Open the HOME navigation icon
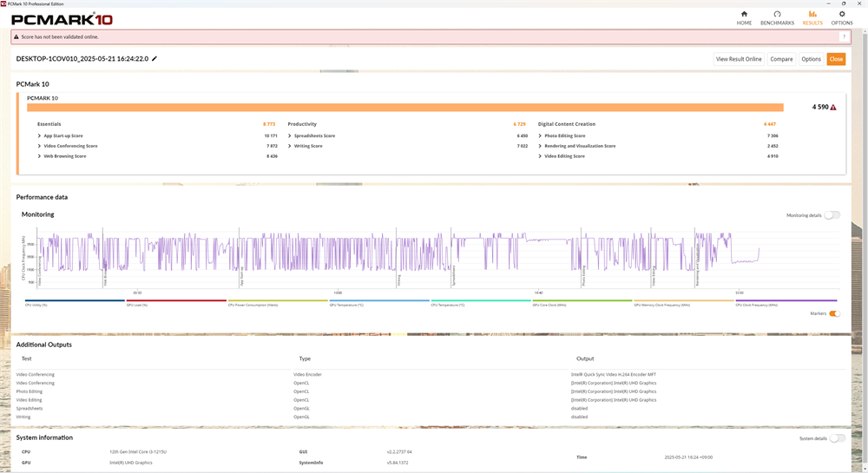This screenshot has height=473, width=868. 744,15
